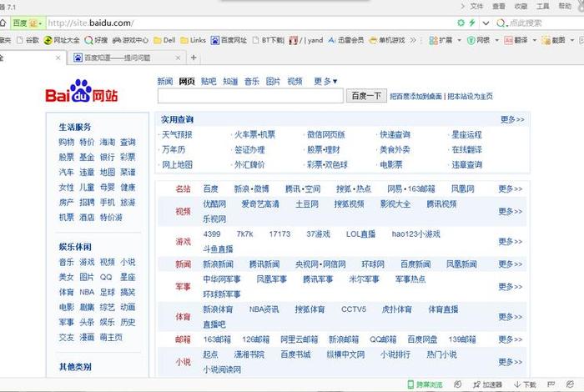Open the 收藏 menu

521,7
